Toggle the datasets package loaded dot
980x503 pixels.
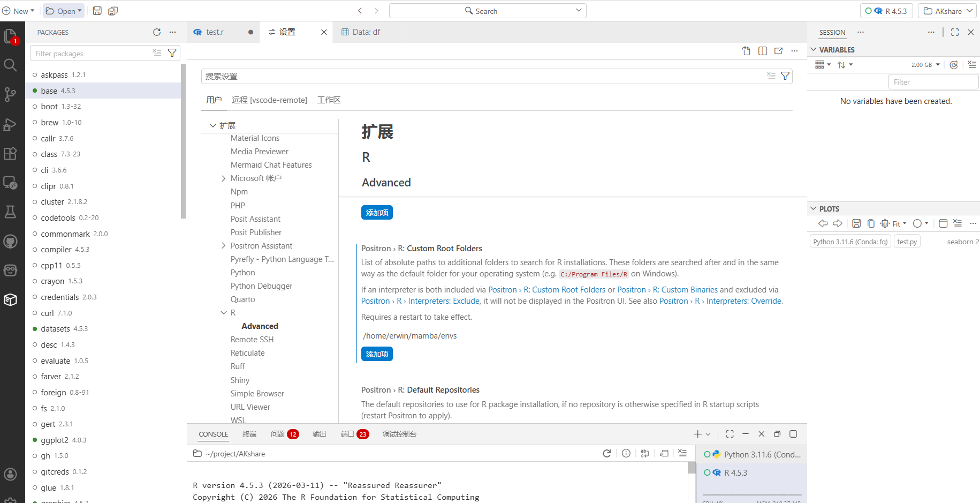[35, 329]
